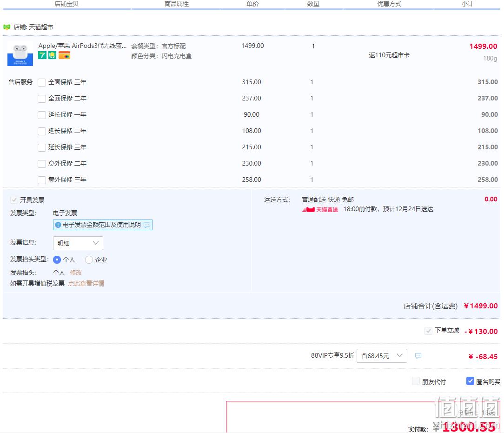The width and height of the screenshot is (504, 433).
Task: Expand the 省68.45元 88VIP discount dropdown
Action: pos(382,356)
